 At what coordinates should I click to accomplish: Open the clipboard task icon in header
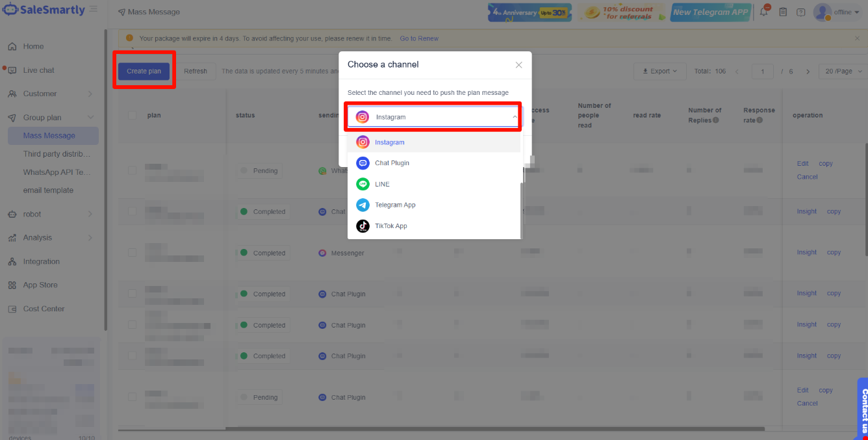pyautogui.click(x=783, y=12)
